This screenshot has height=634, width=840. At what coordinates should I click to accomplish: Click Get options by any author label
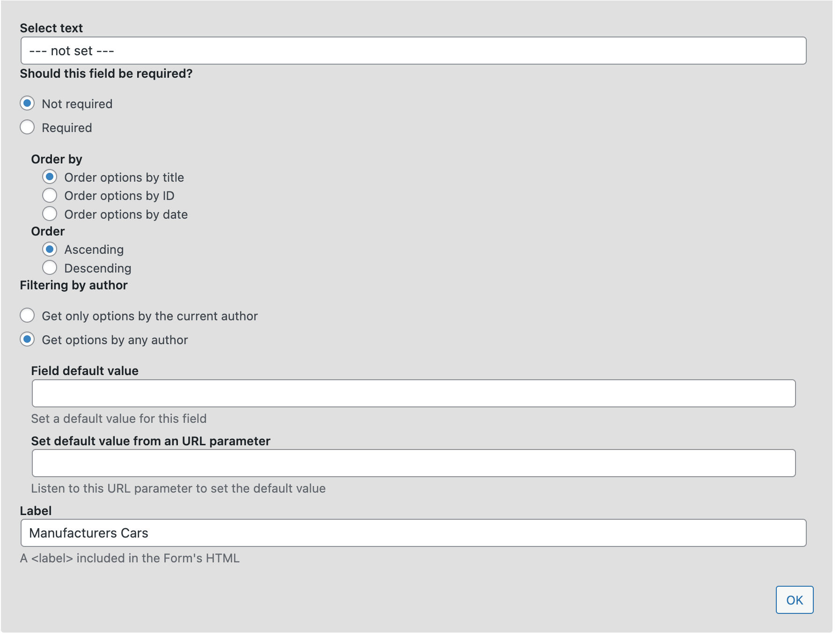click(115, 340)
